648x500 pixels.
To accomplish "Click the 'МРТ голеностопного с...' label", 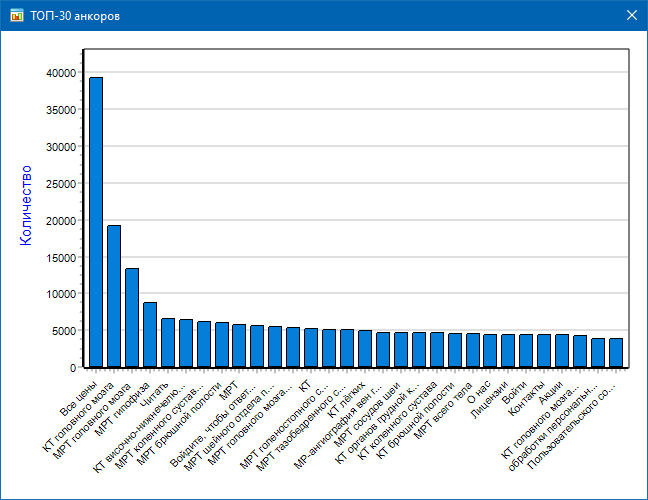I will [284, 426].
